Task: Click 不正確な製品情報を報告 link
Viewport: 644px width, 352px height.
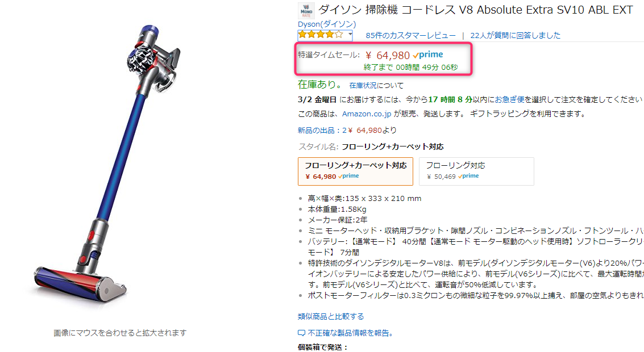Action: click(350, 333)
